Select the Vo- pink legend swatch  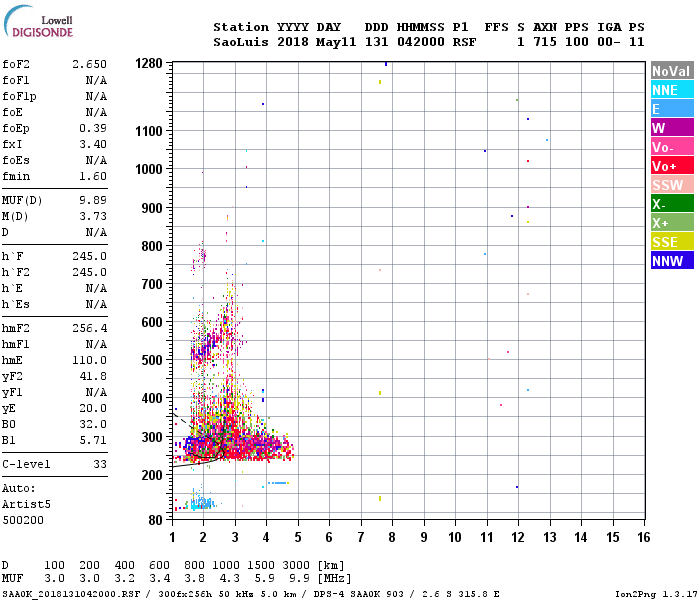672,147
